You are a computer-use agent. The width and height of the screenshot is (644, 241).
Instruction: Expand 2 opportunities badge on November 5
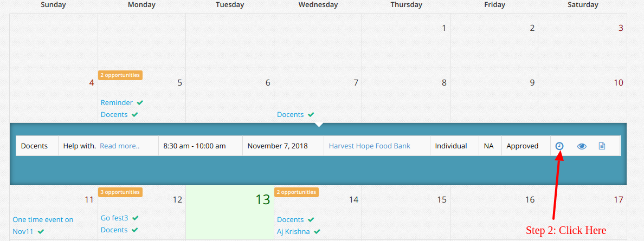pos(120,75)
